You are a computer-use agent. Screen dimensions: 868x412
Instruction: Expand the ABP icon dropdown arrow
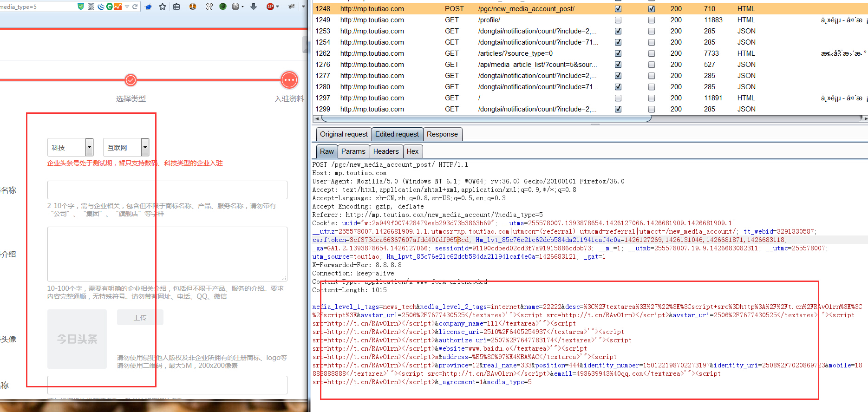coord(277,7)
